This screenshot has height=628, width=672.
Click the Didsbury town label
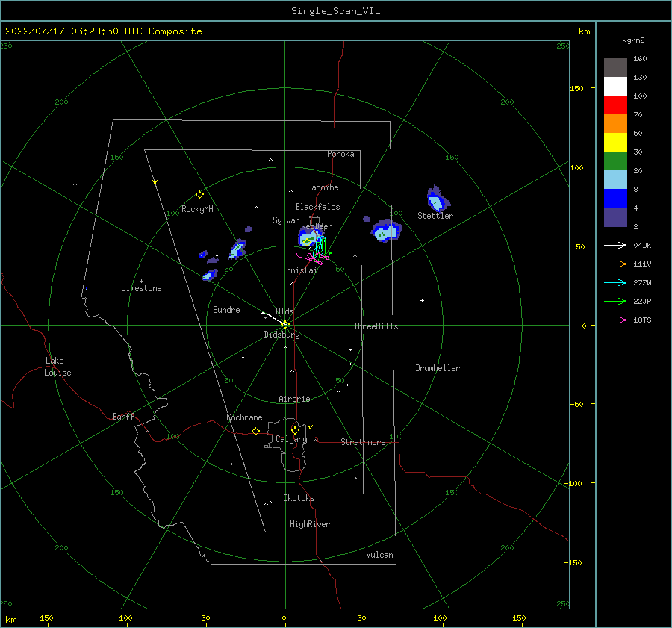pos(281,335)
